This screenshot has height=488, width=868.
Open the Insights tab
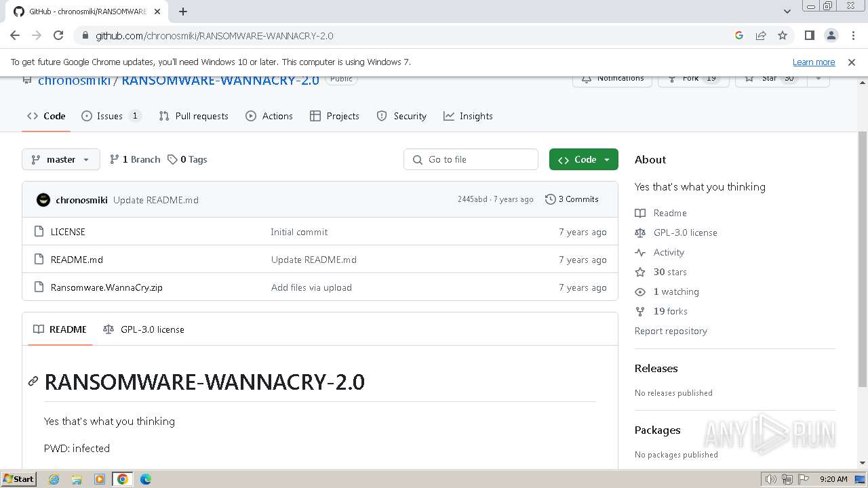tap(468, 116)
